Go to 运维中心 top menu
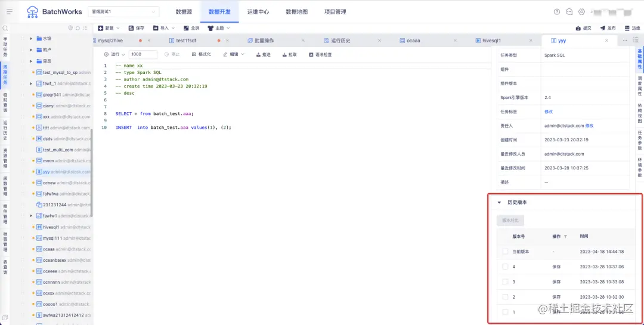644x325 pixels. pos(258,12)
